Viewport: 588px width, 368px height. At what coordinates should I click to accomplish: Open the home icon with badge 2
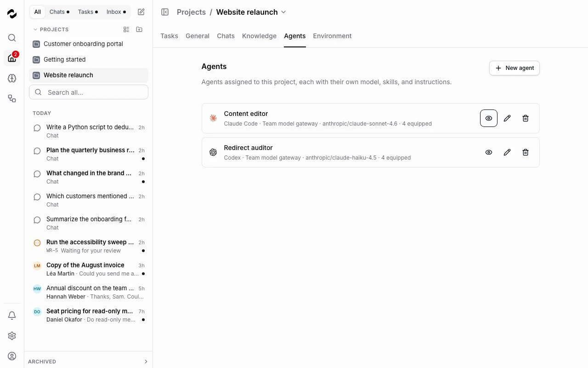point(12,58)
